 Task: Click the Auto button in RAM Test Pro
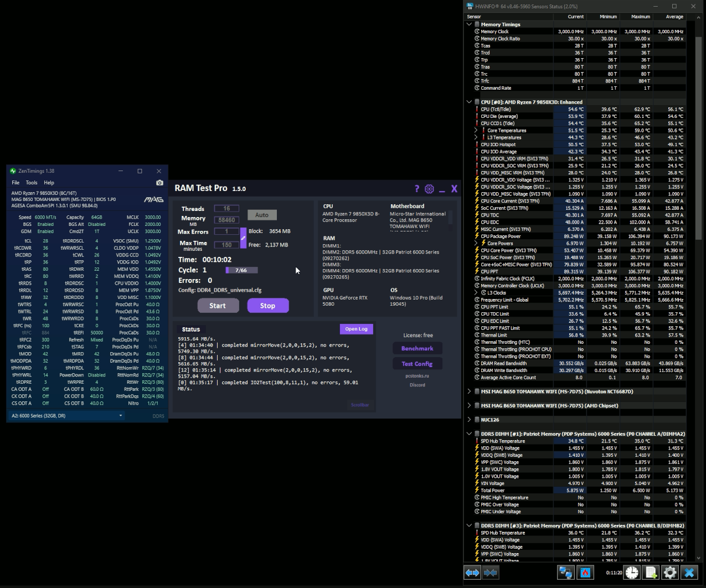262,215
